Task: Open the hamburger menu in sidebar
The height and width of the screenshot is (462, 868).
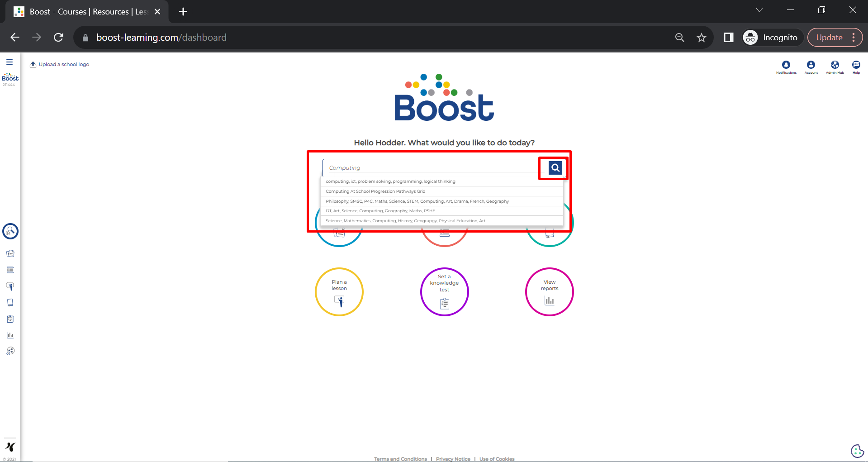Action: click(9, 62)
